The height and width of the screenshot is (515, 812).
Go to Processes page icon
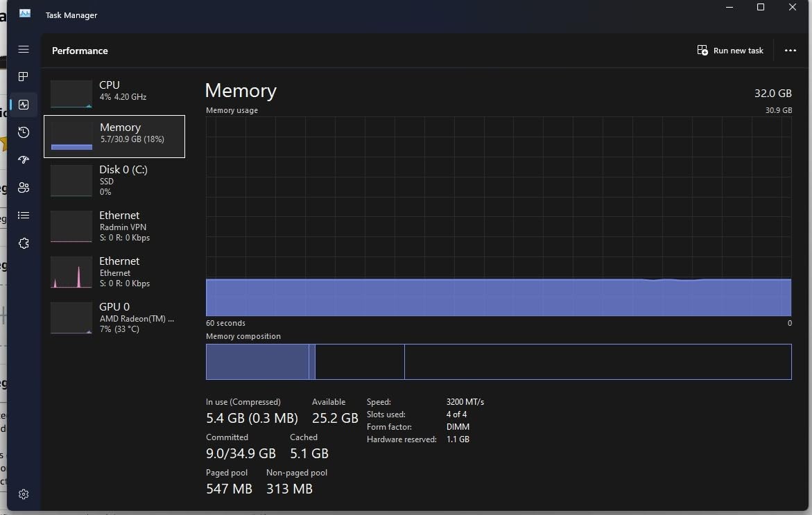point(24,77)
